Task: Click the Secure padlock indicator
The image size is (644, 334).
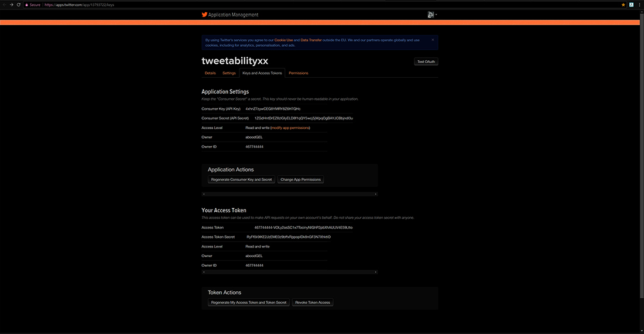Action: pyautogui.click(x=33, y=5)
